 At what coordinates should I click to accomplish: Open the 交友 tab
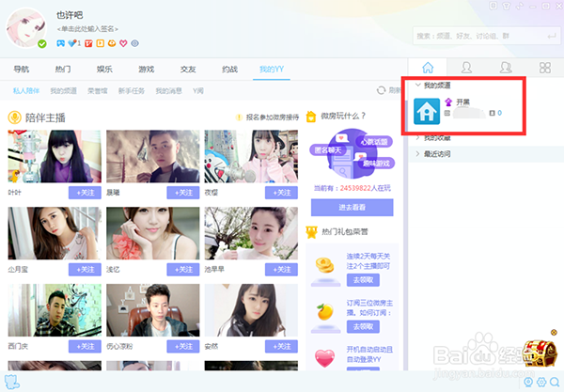188,69
